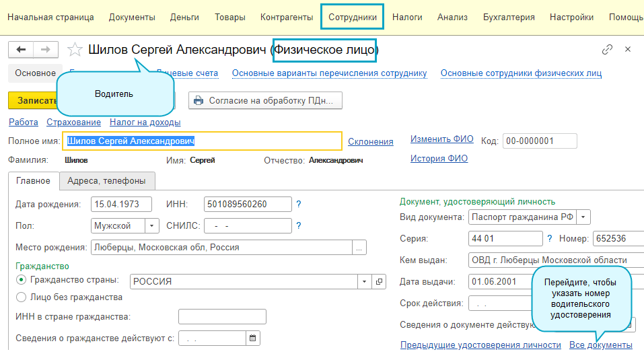The width and height of the screenshot is (644, 360).
Task: Click the question mark next to ИНН
Action: pos(299,204)
